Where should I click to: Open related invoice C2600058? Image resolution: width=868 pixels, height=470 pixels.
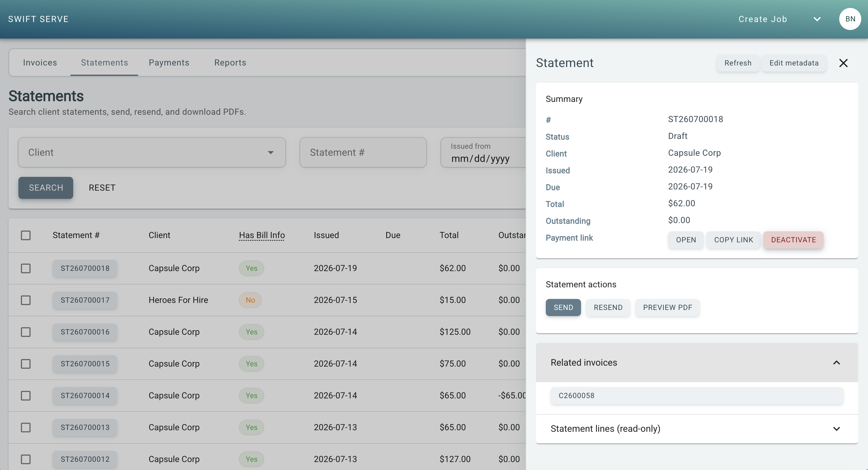[696, 396]
